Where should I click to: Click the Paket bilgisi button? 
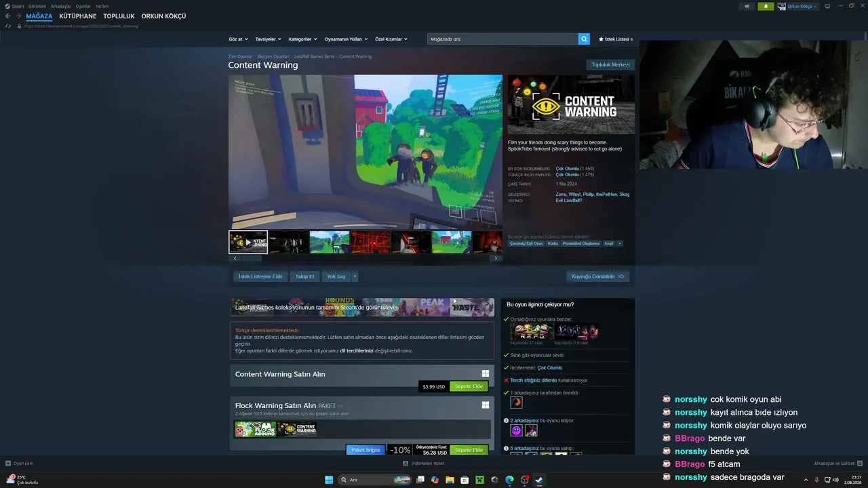[x=366, y=450]
